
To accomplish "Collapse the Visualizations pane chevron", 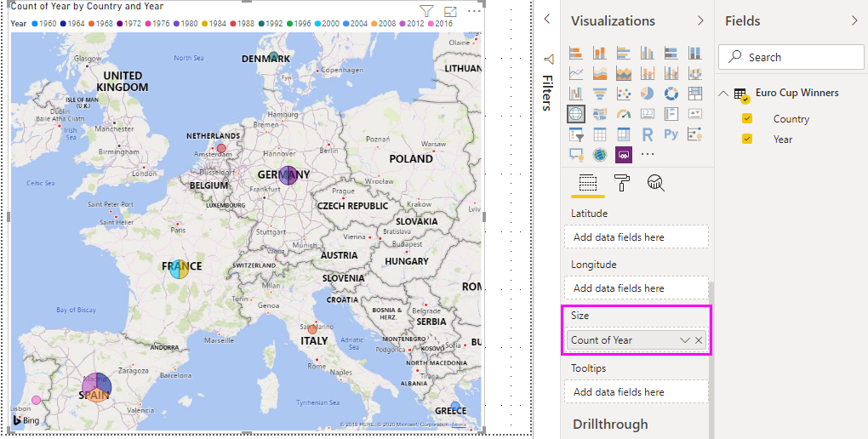I will pos(700,21).
